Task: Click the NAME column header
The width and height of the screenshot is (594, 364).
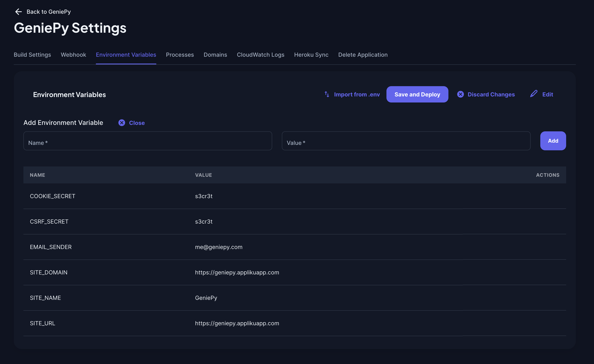Action: coord(37,175)
